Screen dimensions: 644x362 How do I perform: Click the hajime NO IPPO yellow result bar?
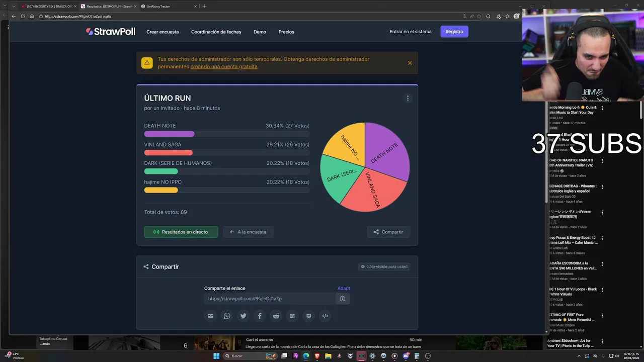161,190
